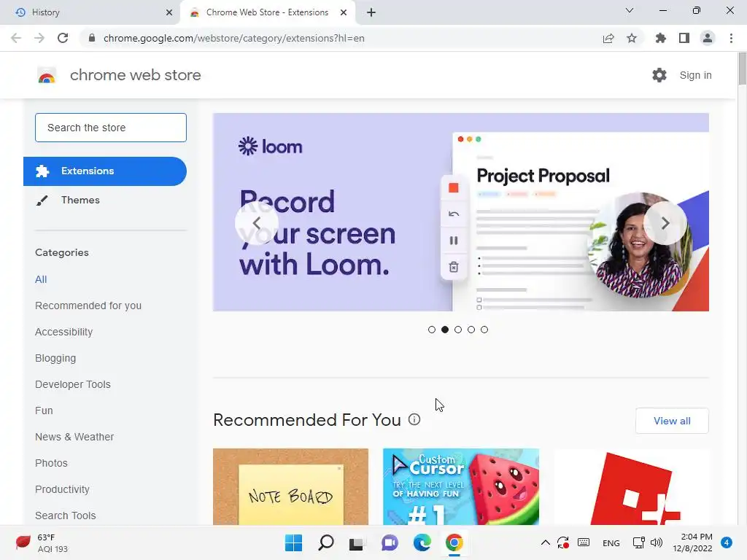Select Extensions in sidebar

click(105, 171)
